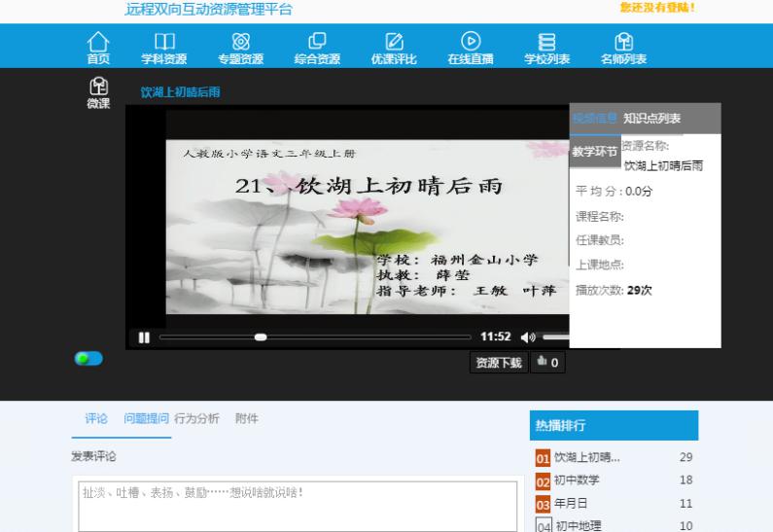Select the 评论 tab
This screenshot has width=773, height=532.
[96, 418]
